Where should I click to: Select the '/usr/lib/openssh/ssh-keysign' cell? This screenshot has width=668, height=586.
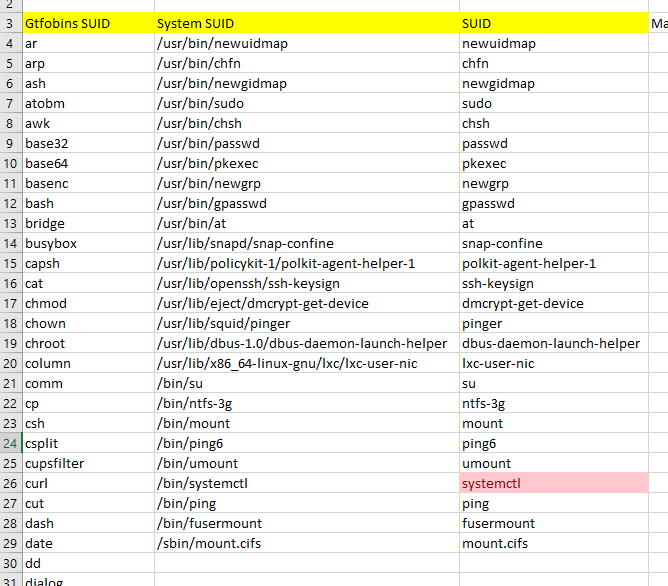(307, 284)
